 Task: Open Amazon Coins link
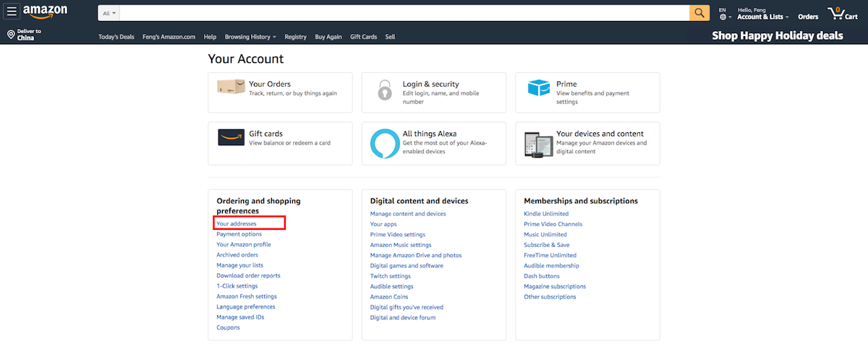click(x=391, y=297)
